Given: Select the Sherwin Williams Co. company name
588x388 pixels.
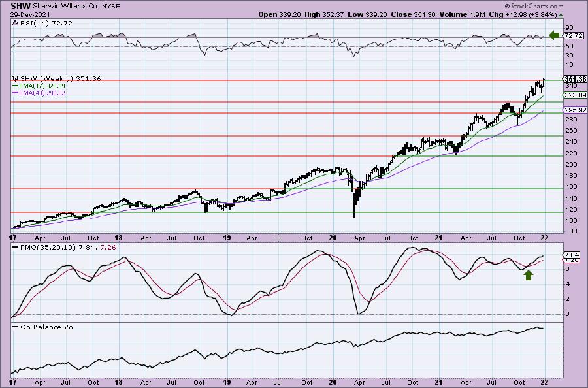Looking at the screenshot, I should click(66, 7).
